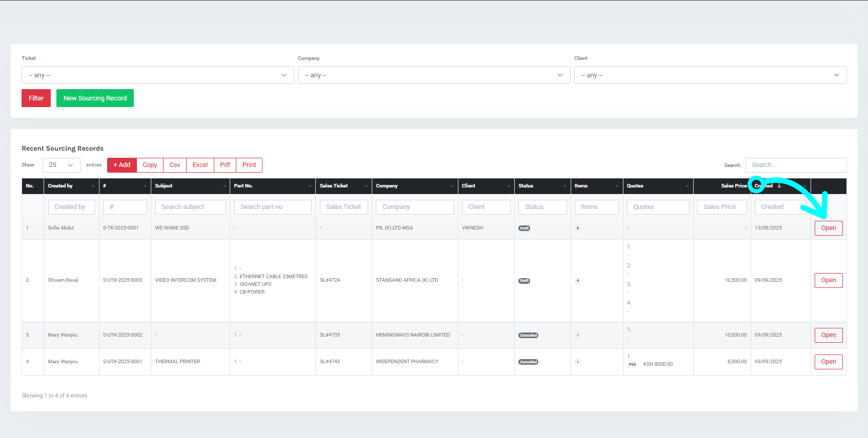Image resolution: width=868 pixels, height=438 pixels.
Task: Change the Show entries count dropdown
Action: pyautogui.click(x=61, y=165)
